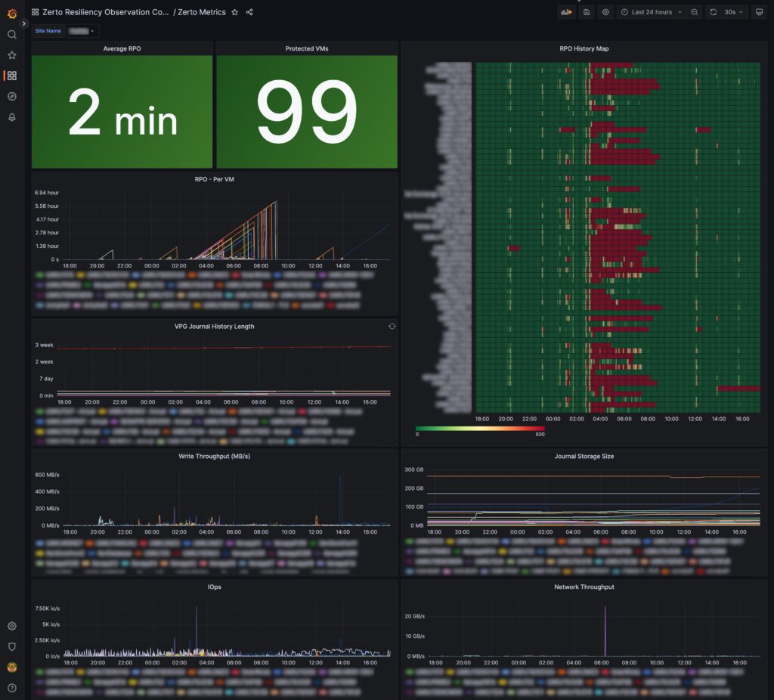The image size is (774, 700).
Task: Open the search icon in the sidebar
Action: tap(12, 35)
